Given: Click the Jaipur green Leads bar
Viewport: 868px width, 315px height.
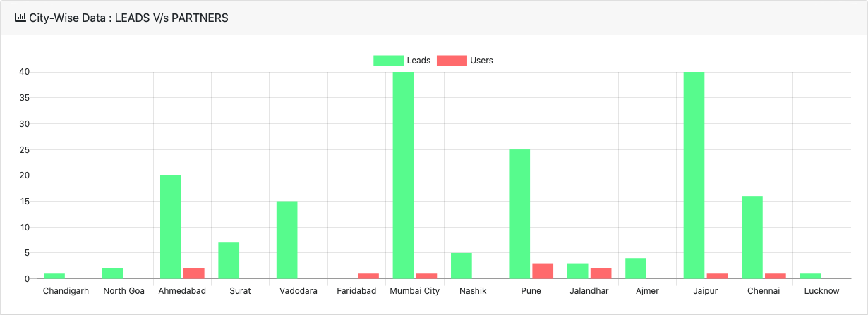Looking at the screenshot, I should (694, 175).
